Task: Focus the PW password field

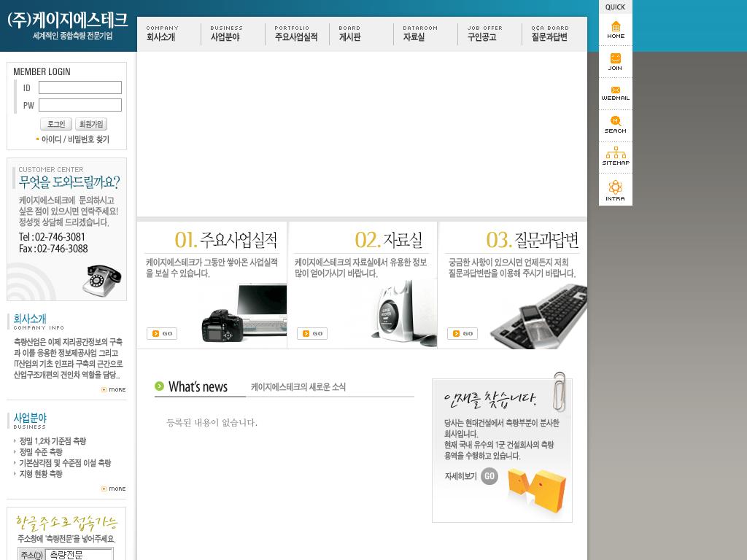Action: click(x=80, y=105)
